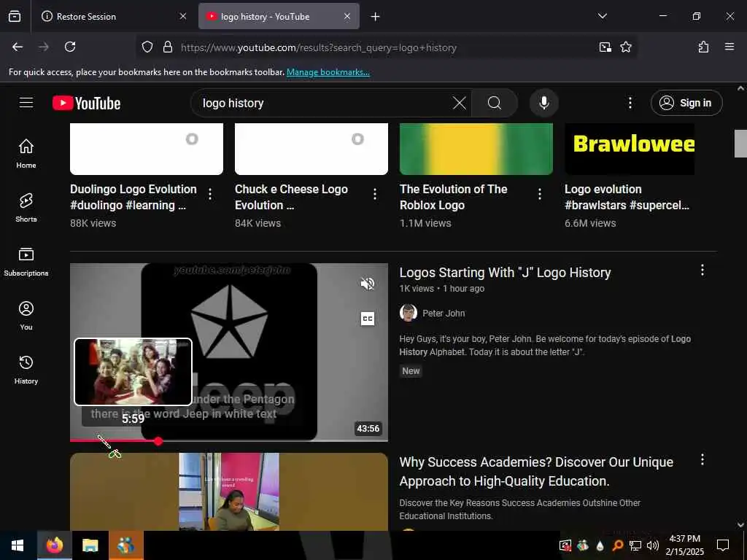Open the system volume tray icon
Viewport: 747px width, 560px height.
(x=652, y=545)
